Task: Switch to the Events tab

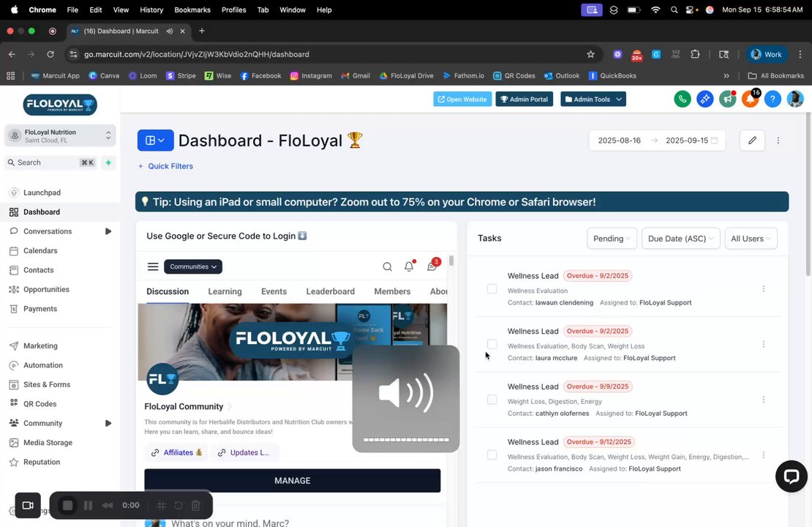Action: (x=274, y=291)
